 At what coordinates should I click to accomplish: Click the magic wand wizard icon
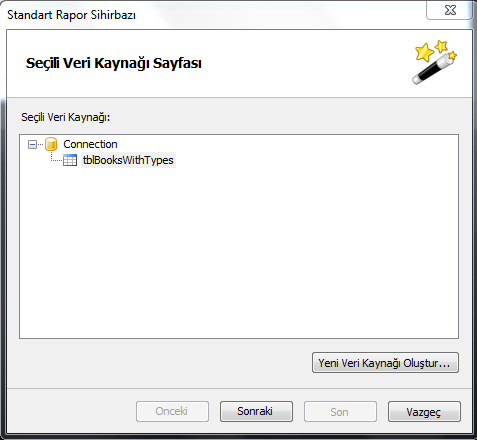(434, 63)
